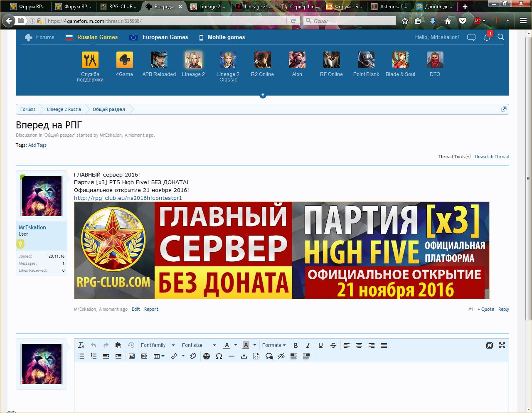Toggle strikethrough formatting
This screenshot has width=532, height=413.
333,345
